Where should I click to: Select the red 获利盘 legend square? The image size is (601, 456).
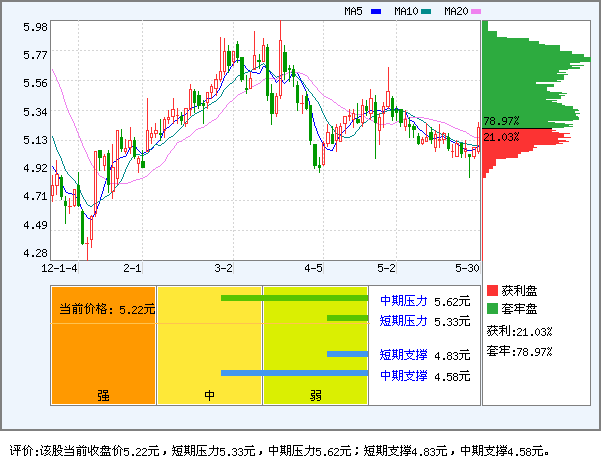(492, 291)
